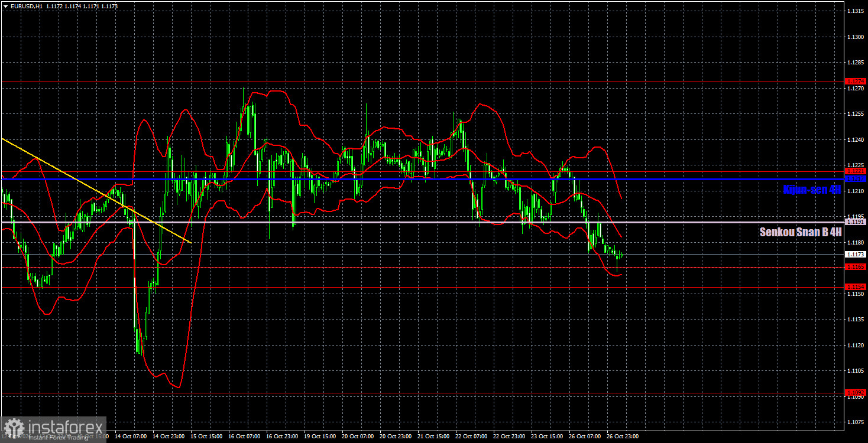Click the 1.1105 price axis label
The height and width of the screenshot is (443, 868).
(856, 371)
